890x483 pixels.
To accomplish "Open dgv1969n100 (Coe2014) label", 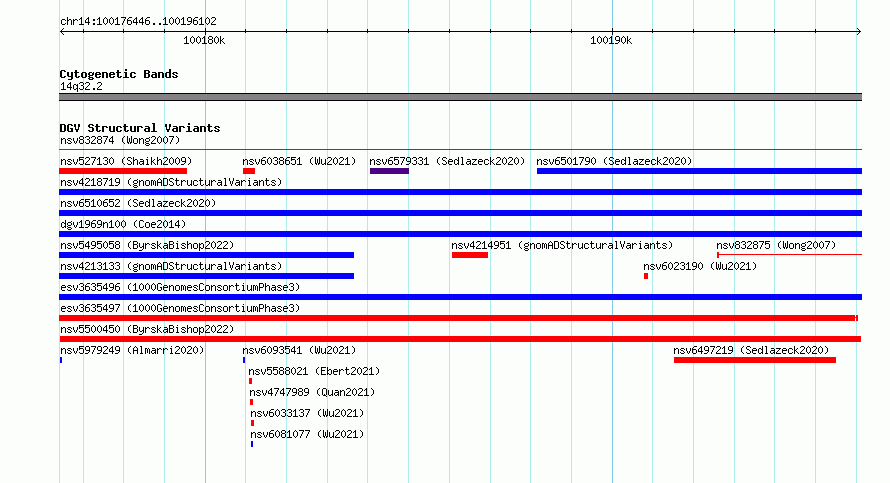I will [123, 224].
